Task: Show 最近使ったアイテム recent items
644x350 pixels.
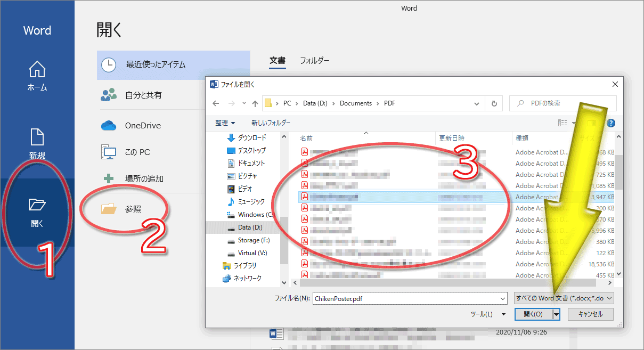Action: (173, 64)
